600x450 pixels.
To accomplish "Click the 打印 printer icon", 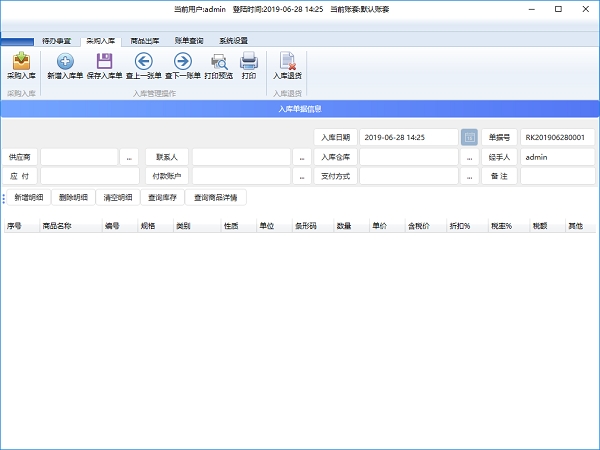I will [x=249, y=66].
